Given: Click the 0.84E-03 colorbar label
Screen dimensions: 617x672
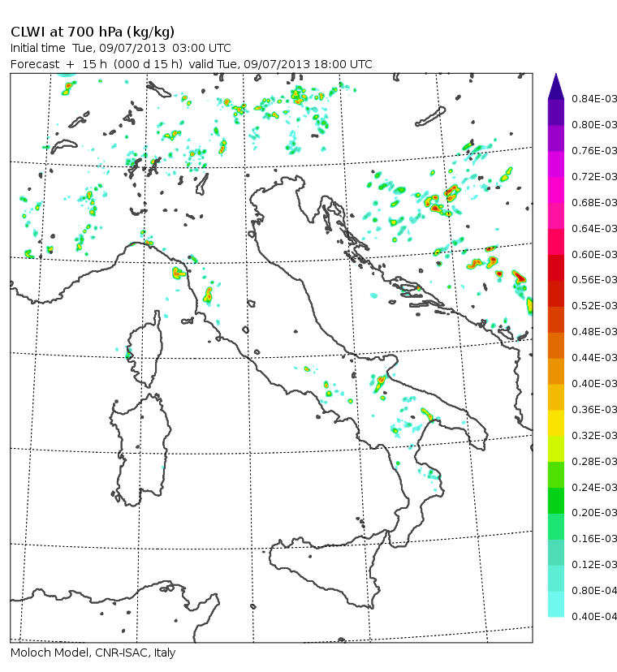Looking at the screenshot, I should [x=594, y=99].
